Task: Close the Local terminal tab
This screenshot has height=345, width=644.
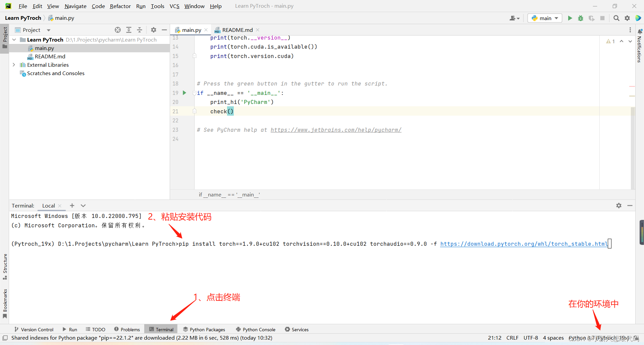Action: point(60,206)
